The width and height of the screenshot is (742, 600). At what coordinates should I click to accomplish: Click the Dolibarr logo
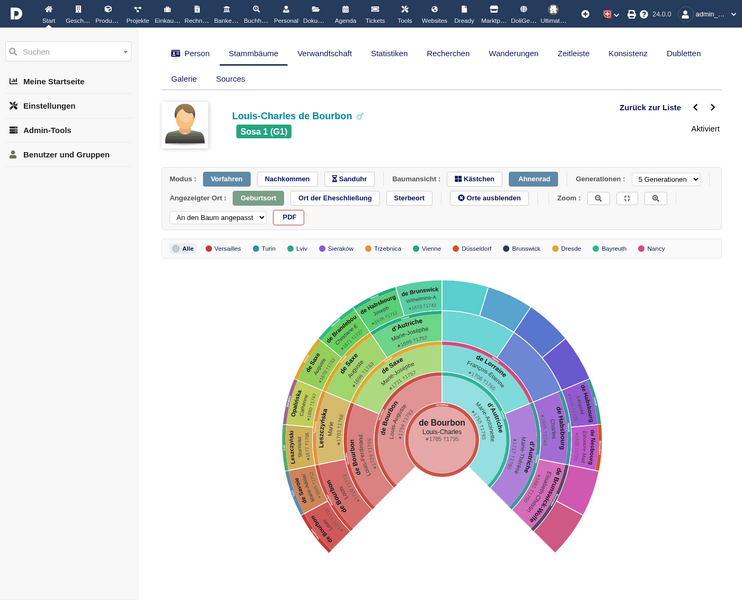click(16, 13)
